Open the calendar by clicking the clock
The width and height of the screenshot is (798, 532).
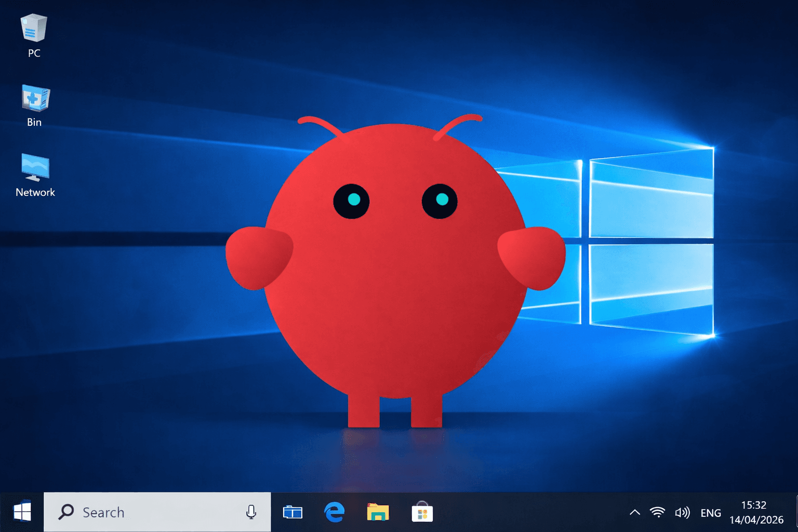(x=754, y=505)
